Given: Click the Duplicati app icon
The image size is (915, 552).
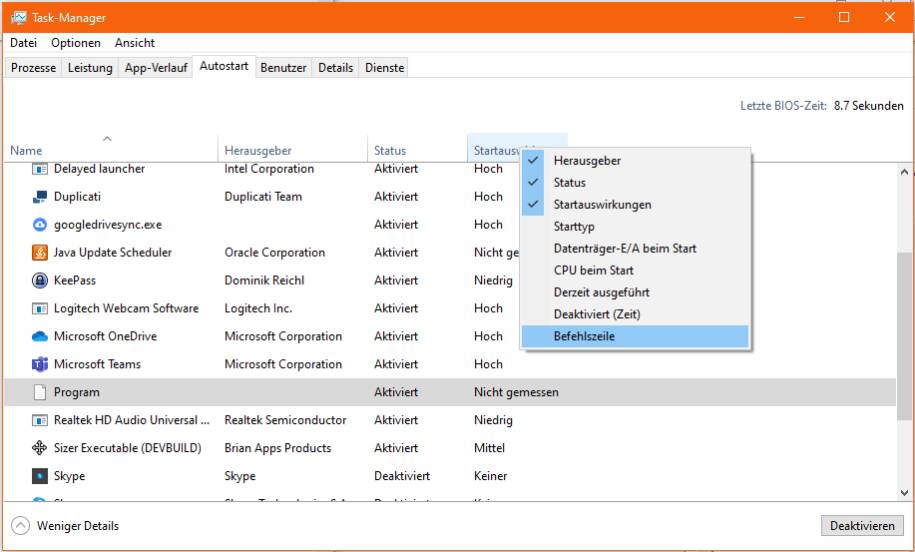Looking at the screenshot, I should click(x=39, y=197).
